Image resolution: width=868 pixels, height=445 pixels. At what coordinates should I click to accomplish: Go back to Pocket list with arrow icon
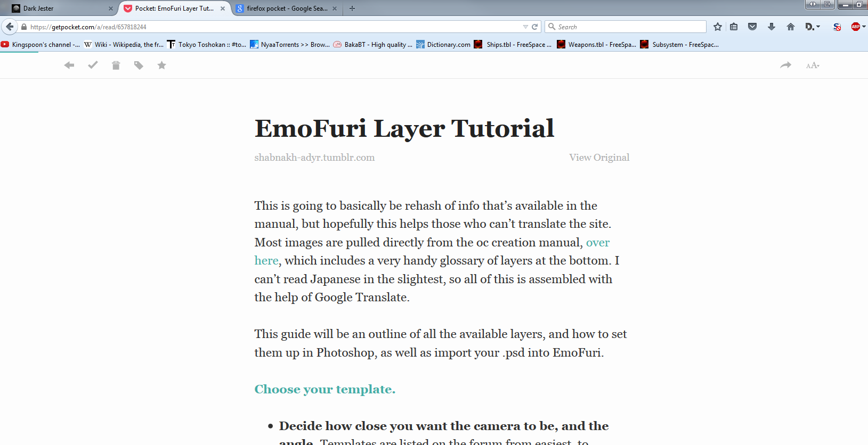(x=69, y=65)
